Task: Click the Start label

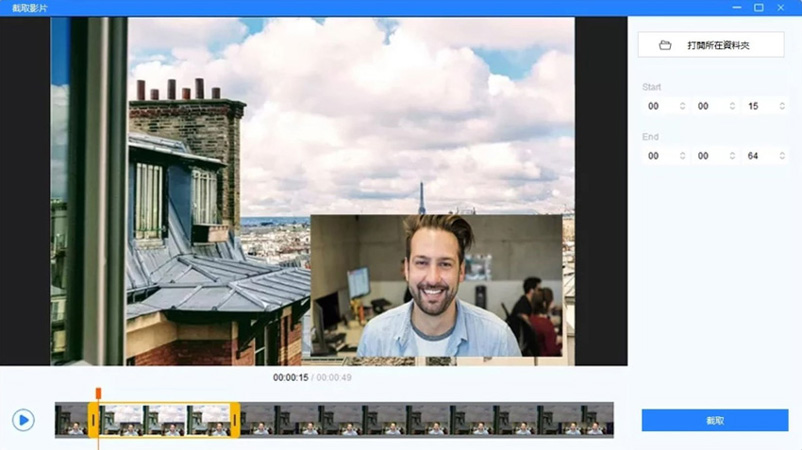Action: click(652, 87)
